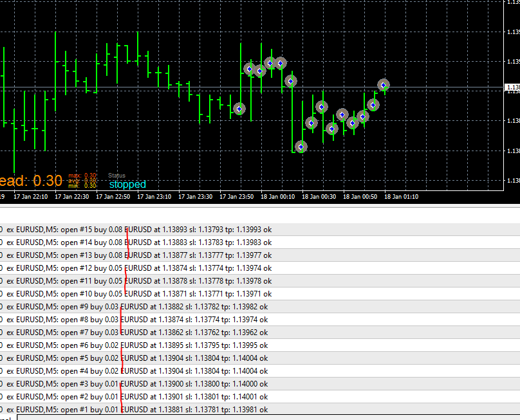Click the red 'max: 0.30' spread label
Image resolution: width=520 pixels, height=420 pixels.
(82, 176)
